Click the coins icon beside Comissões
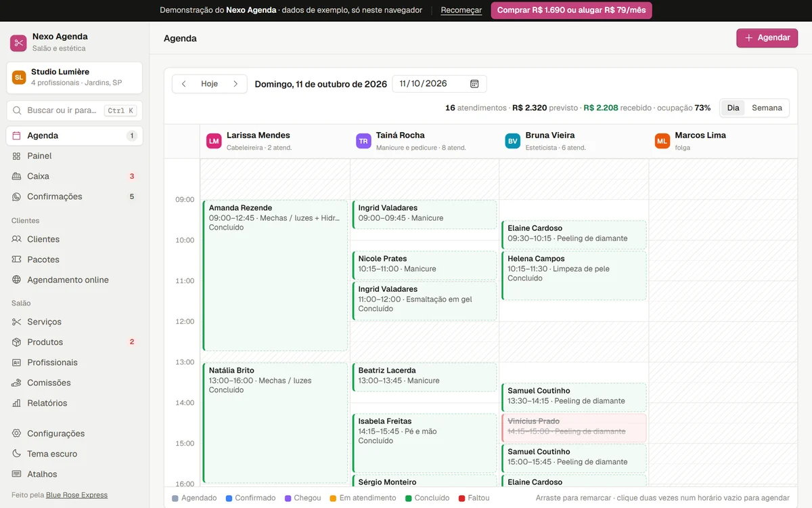Screen dimensions: 812x508 [x=17, y=383]
